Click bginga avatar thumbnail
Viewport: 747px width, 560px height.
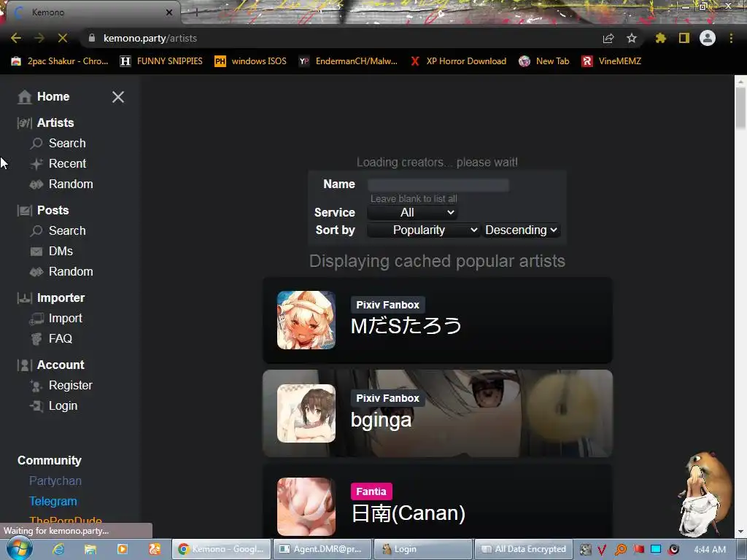(306, 413)
